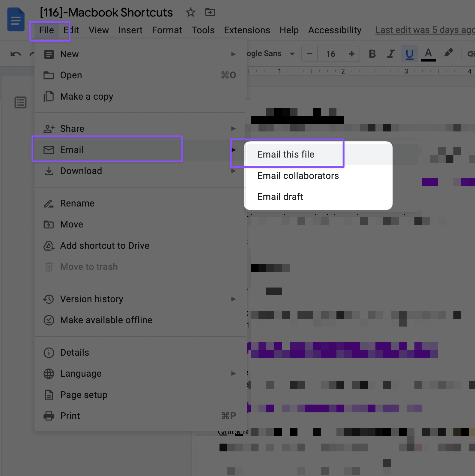
Task: Select Make available offline
Action: [140, 320]
